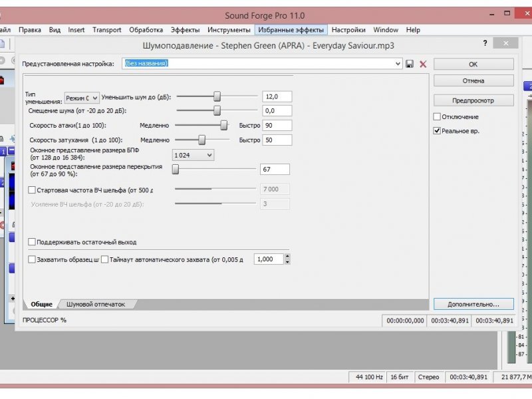Decrease the timeout with the down stepper arrow
This screenshot has height=399, width=532.
[287, 262]
